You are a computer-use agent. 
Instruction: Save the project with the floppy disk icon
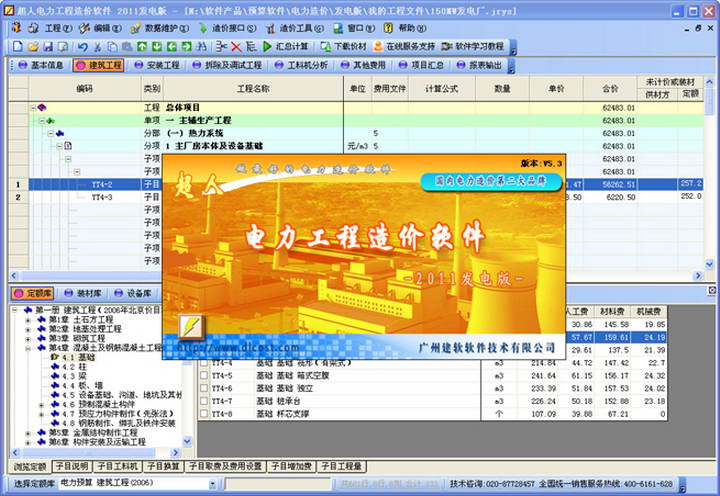(x=48, y=46)
